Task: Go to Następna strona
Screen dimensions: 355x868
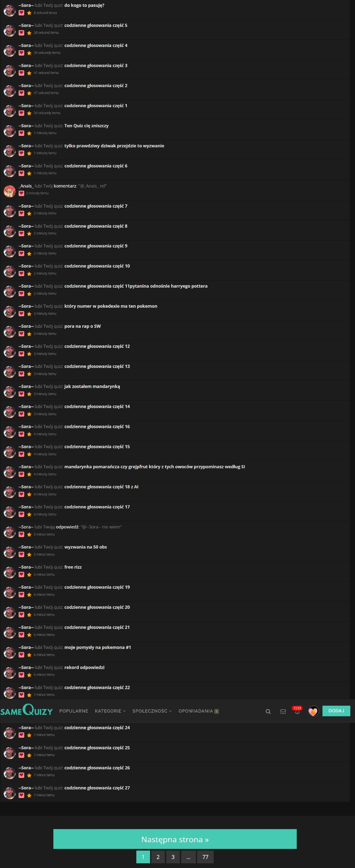Action: tap(175, 839)
